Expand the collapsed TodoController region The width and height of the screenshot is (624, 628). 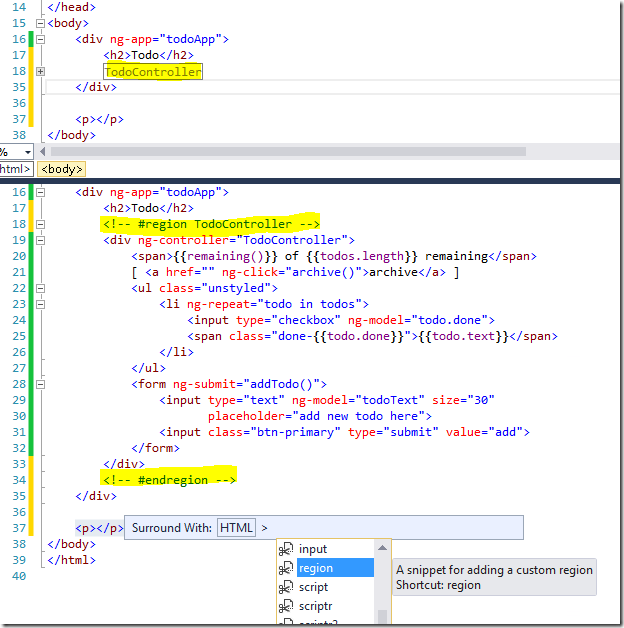click(40, 72)
